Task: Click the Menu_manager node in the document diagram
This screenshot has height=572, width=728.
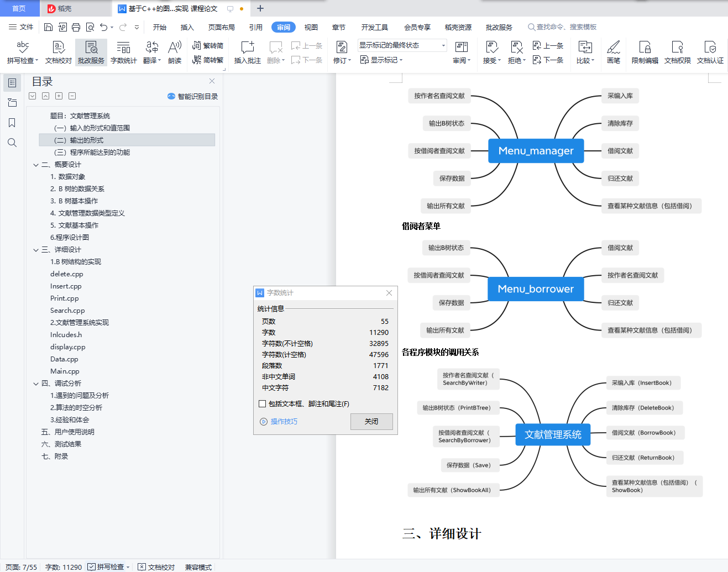Action: point(536,151)
